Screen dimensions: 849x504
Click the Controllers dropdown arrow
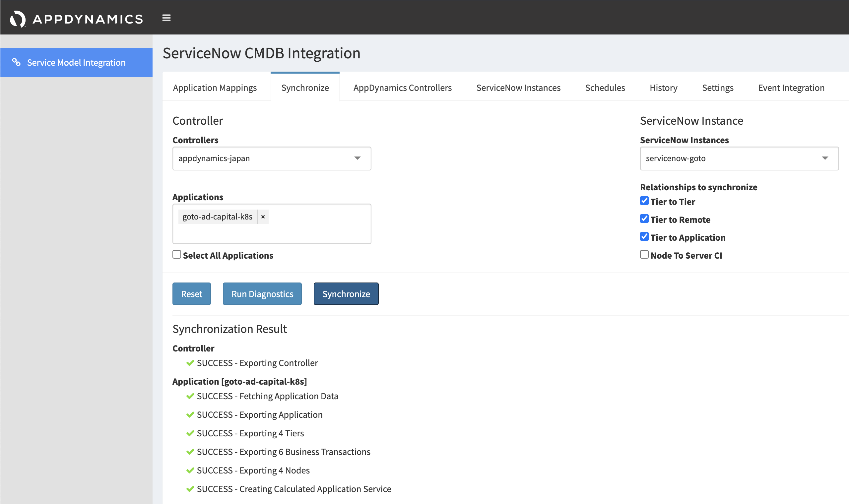[x=357, y=158]
